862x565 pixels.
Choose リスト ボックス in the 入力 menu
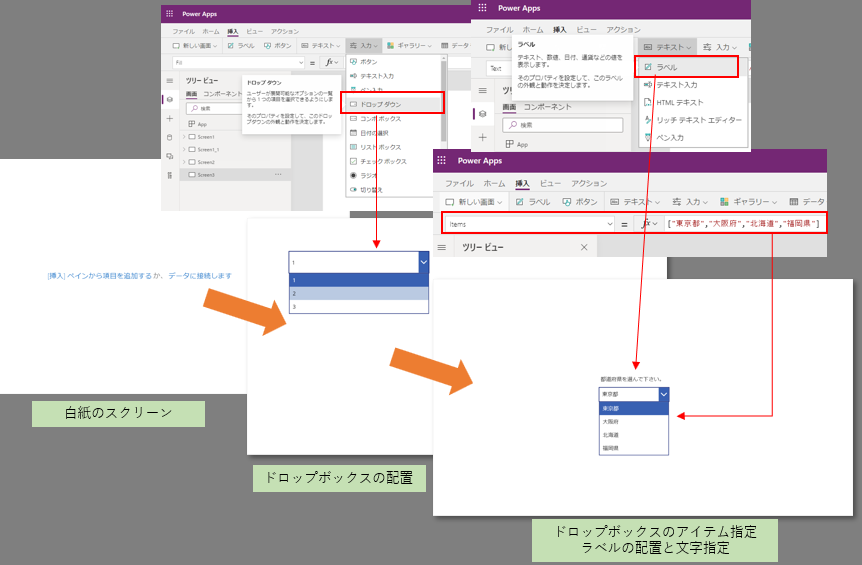[375, 147]
